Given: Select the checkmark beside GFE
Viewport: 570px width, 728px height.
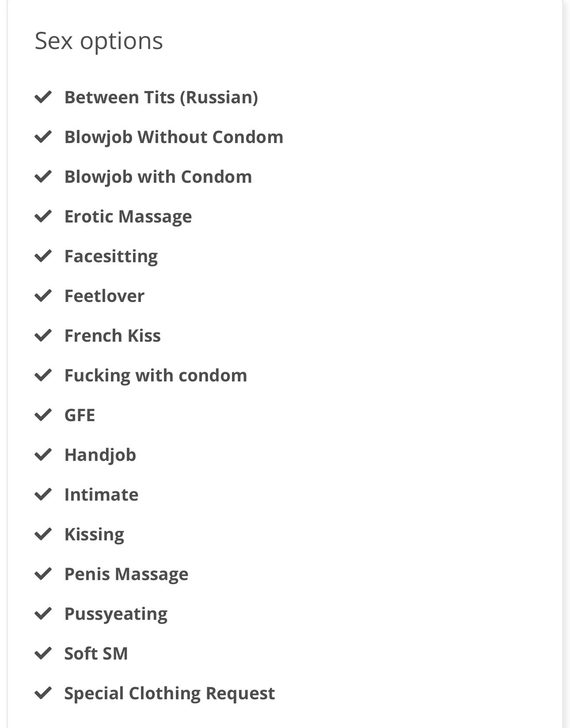Looking at the screenshot, I should click(43, 415).
